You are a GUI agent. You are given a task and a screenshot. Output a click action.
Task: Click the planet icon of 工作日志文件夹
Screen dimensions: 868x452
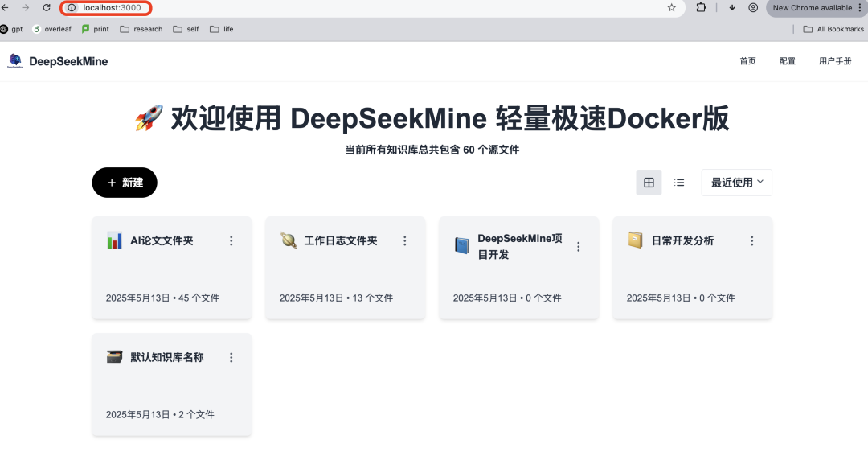pyautogui.click(x=288, y=240)
